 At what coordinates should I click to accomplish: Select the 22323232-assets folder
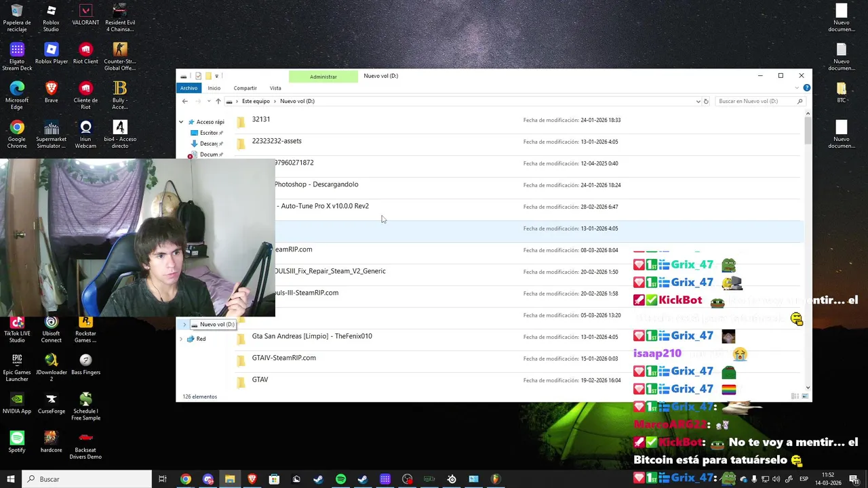tap(519, 142)
